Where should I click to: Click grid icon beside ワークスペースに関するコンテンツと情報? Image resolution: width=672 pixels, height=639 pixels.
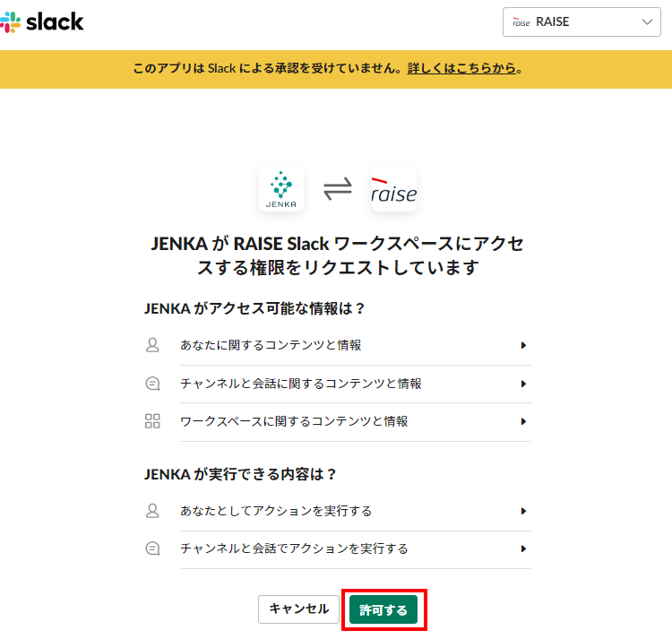152,421
